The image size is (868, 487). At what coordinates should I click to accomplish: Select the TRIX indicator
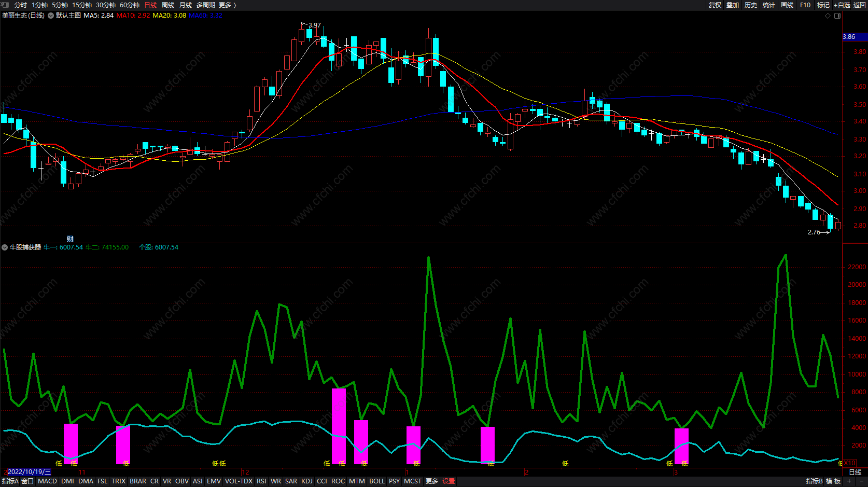click(x=119, y=481)
